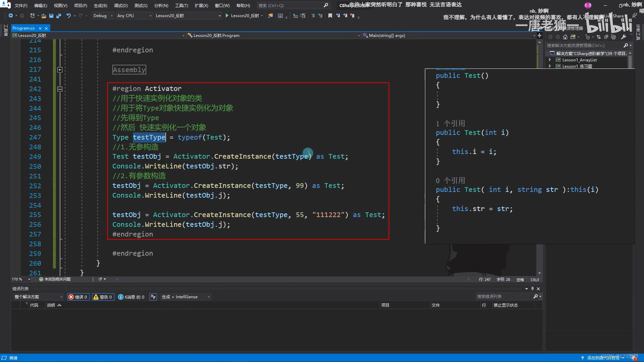Select the solution node CSharp进阶教学
This screenshot has height=362, width=644.
click(591, 54)
